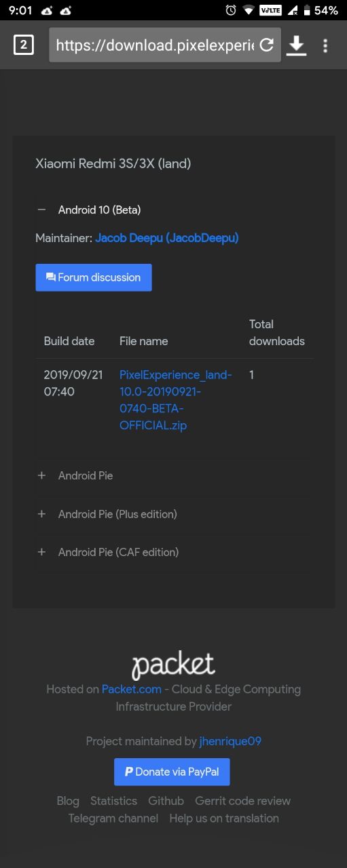The height and width of the screenshot is (868, 347).
Task: Reload the page with the refresh icon
Action: (267, 45)
